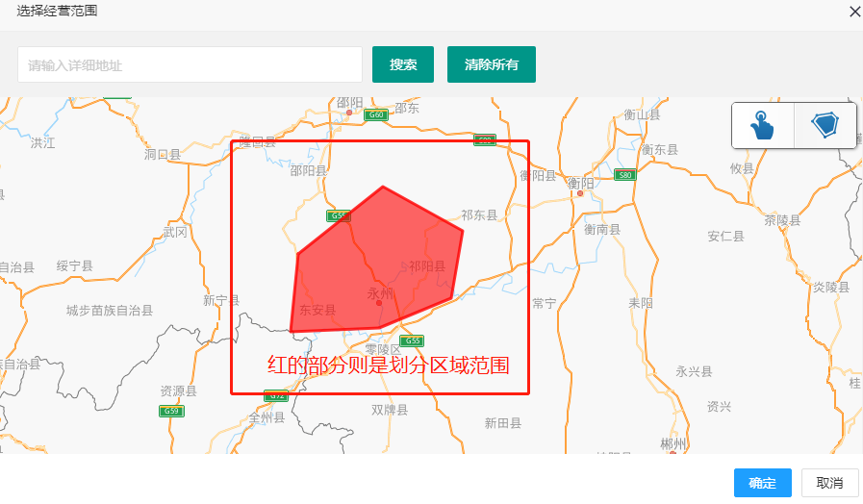This screenshot has height=504, width=863.
Task: Select the polygon drawing tool icon
Action: click(x=825, y=125)
